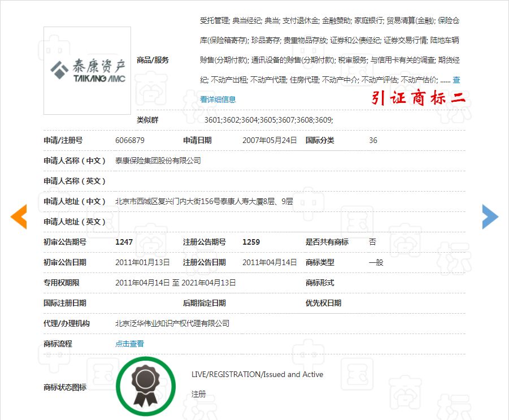Click the 类似群 label
Screen dimensions: 509x420
pos(147,120)
